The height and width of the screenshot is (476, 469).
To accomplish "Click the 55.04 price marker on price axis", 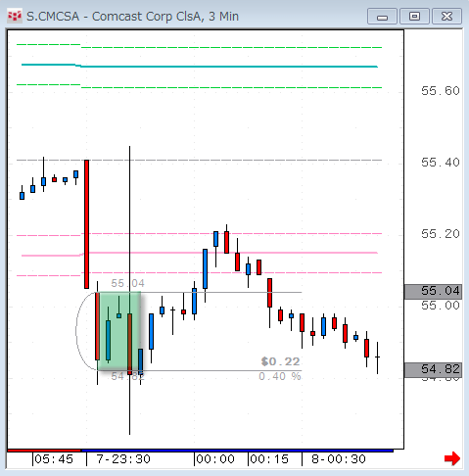I will click(433, 291).
